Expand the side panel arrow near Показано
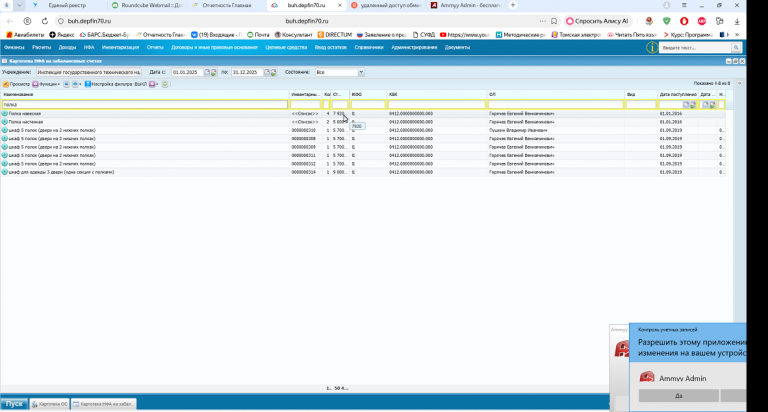Image resolution: width=768 pixels, height=412 pixels. click(740, 83)
